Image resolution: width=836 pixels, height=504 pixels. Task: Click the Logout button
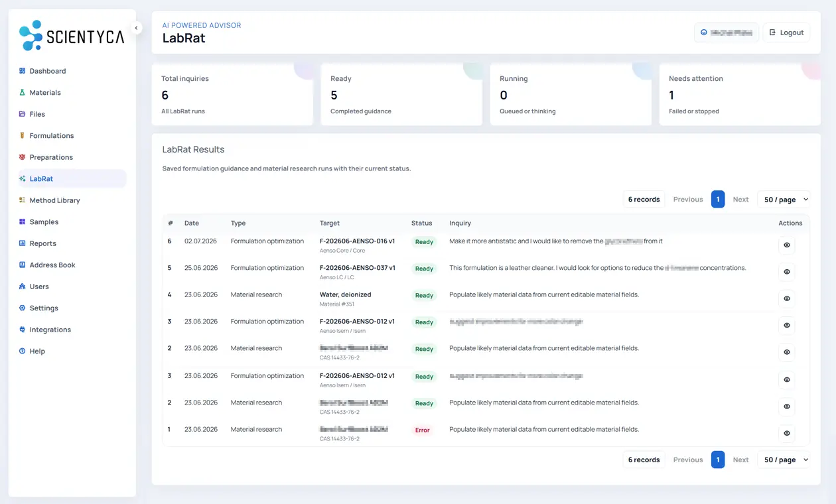pyautogui.click(x=786, y=32)
